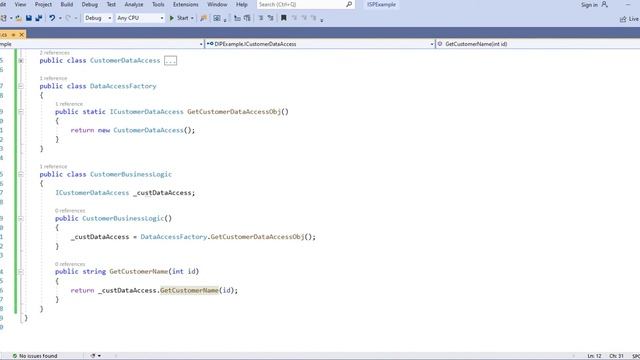Click the DataAccessFactory class name
This screenshot has height=360, width=640.
tap(123, 86)
